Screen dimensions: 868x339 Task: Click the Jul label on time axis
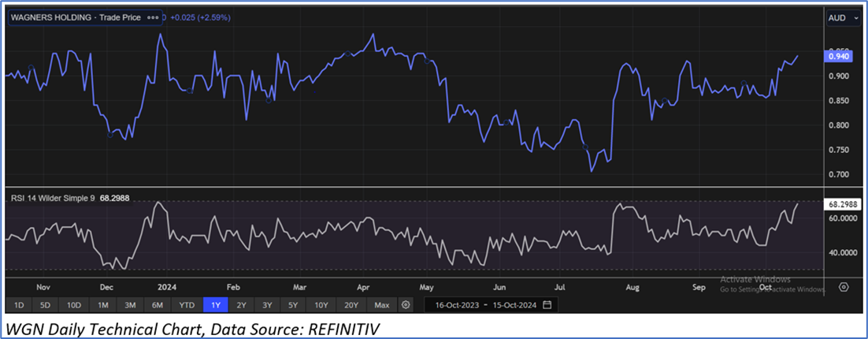click(x=560, y=288)
